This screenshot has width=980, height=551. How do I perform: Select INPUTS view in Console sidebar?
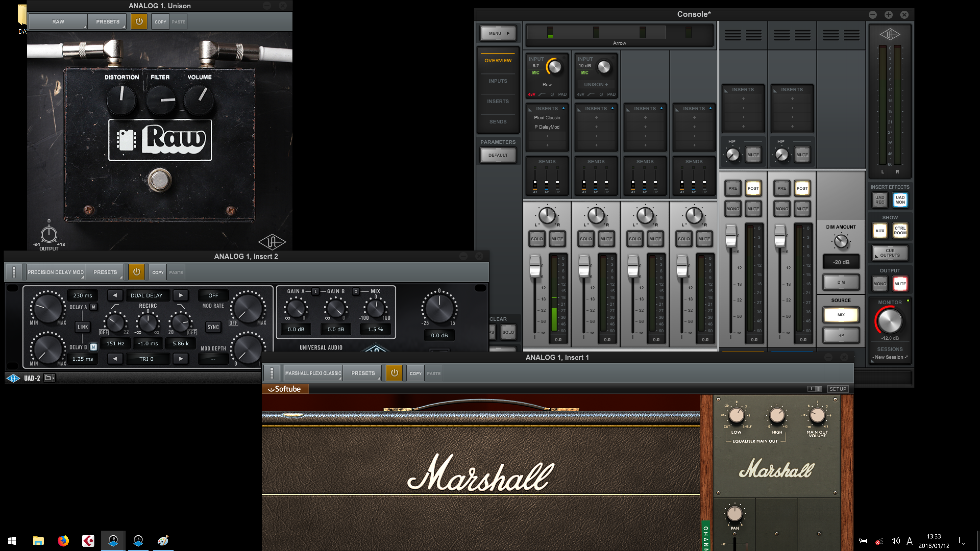point(498,81)
